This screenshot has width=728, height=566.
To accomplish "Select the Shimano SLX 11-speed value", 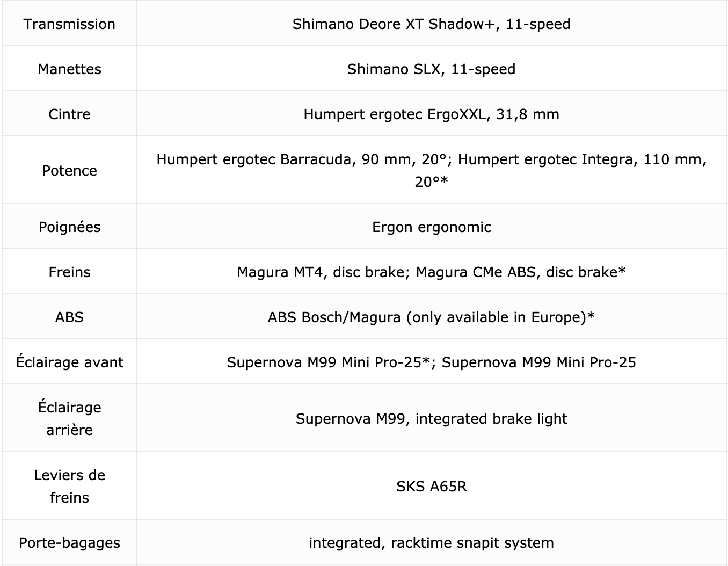I will (x=431, y=69).
